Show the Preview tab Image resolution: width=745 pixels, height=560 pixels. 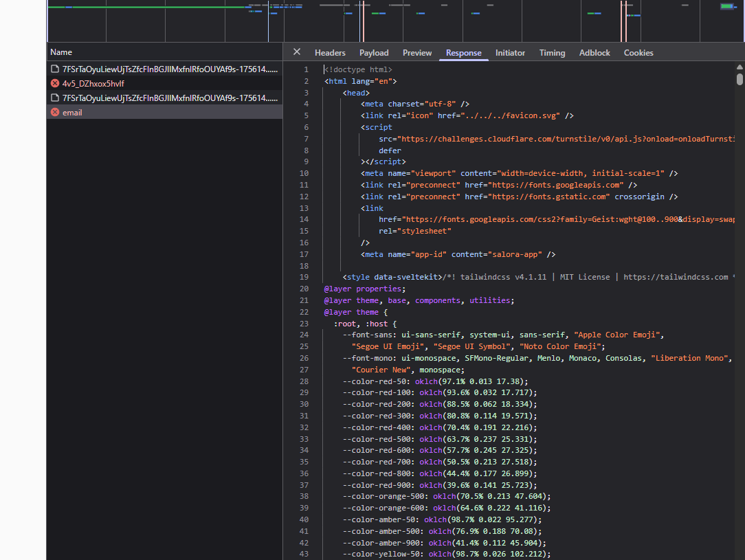click(x=417, y=53)
